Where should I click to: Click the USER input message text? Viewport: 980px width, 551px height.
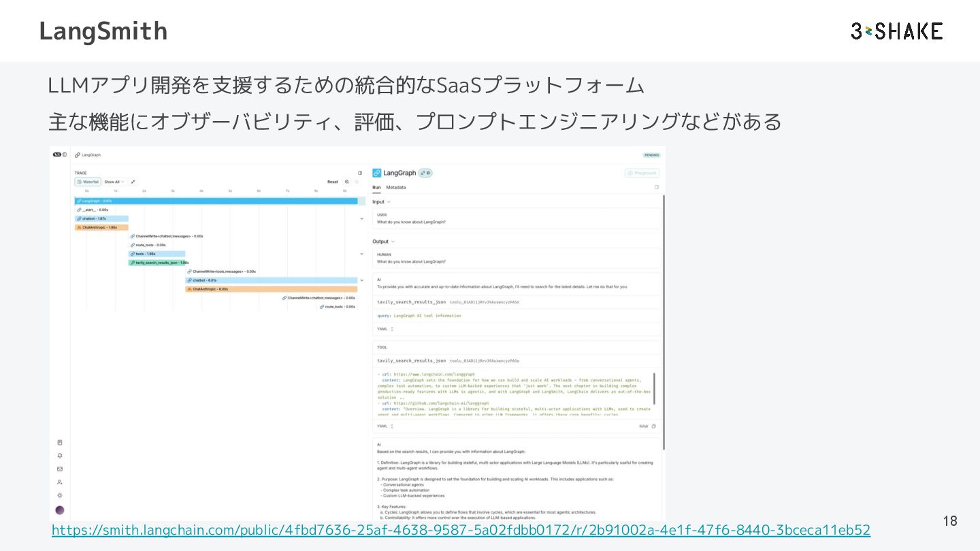click(412, 222)
